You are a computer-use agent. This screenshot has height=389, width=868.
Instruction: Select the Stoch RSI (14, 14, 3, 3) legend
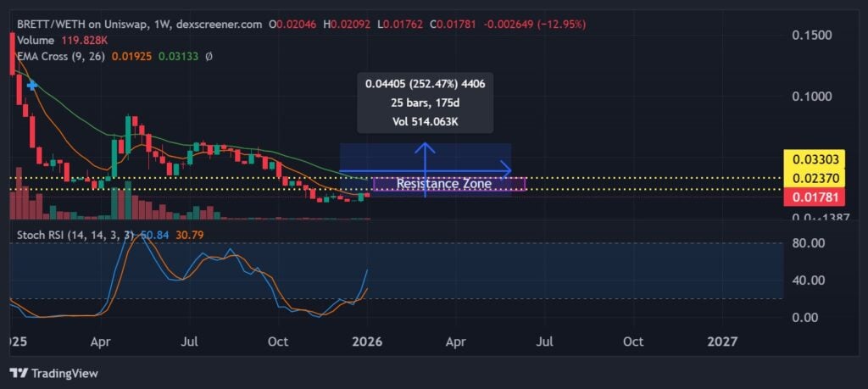coord(75,235)
